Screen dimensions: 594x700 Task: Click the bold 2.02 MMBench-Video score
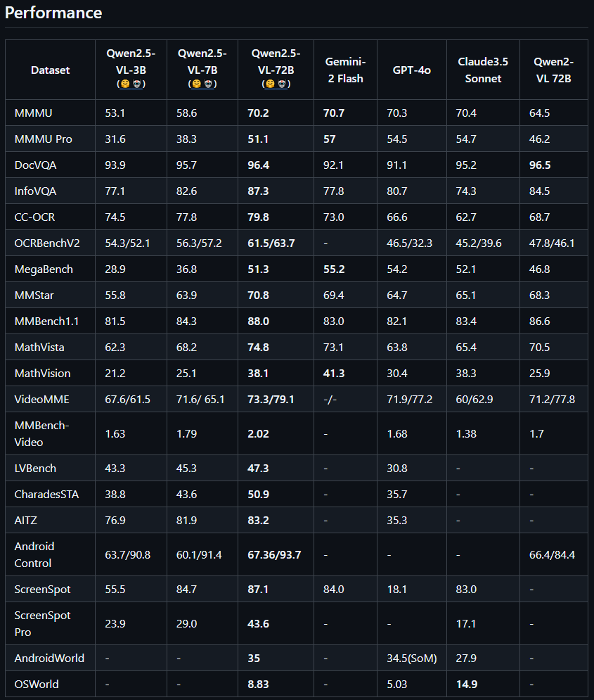pyautogui.click(x=259, y=433)
